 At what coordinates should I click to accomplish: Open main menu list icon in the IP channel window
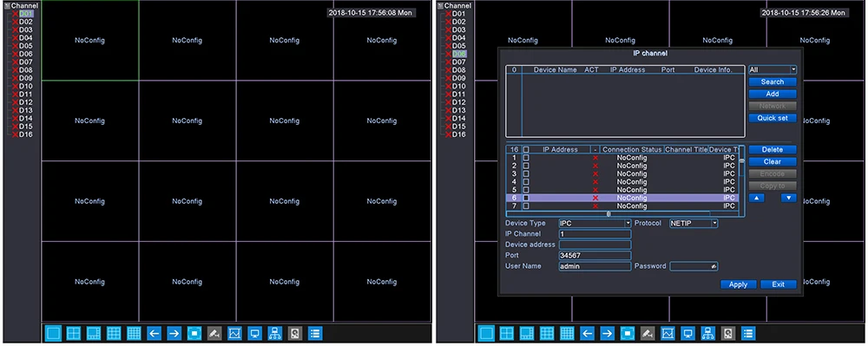tap(748, 333)
